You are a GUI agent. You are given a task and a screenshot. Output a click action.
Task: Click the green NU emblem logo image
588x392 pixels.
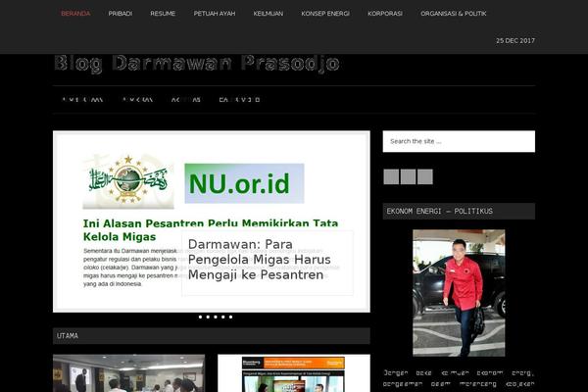click(x=128, y=181)
